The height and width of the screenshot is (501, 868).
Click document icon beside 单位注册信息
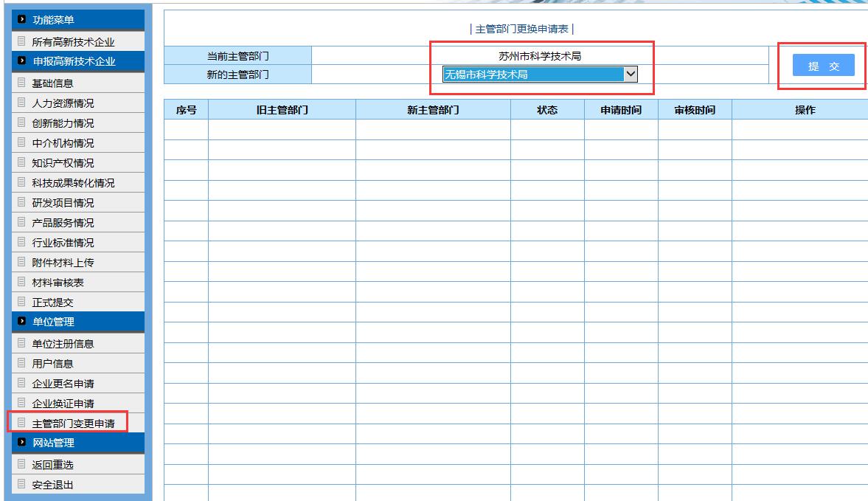point(21,343)
